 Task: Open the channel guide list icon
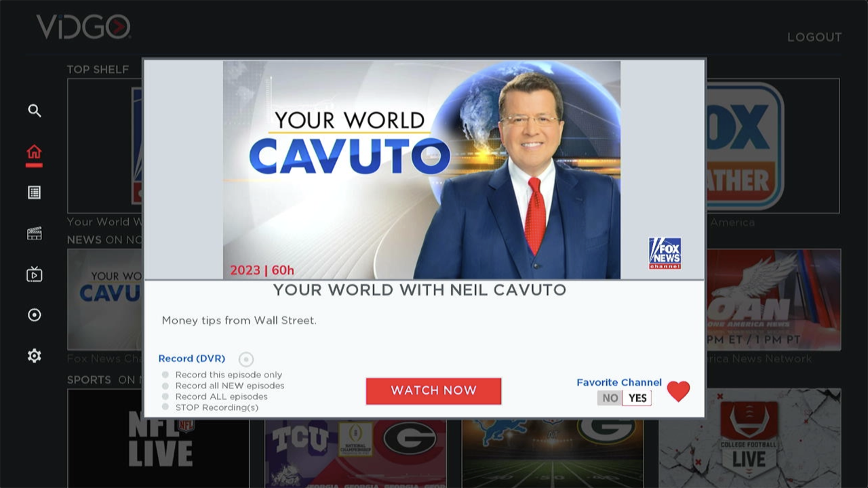(34, 192)
